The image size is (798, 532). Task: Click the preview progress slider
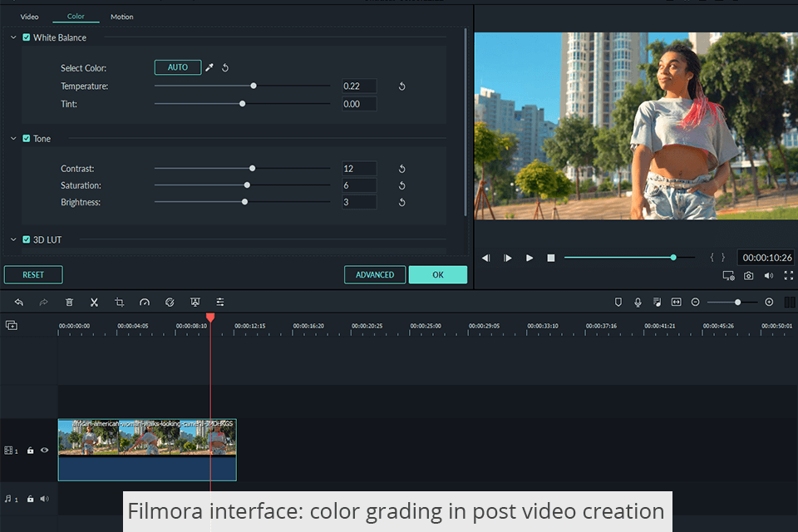coord(629,258)
